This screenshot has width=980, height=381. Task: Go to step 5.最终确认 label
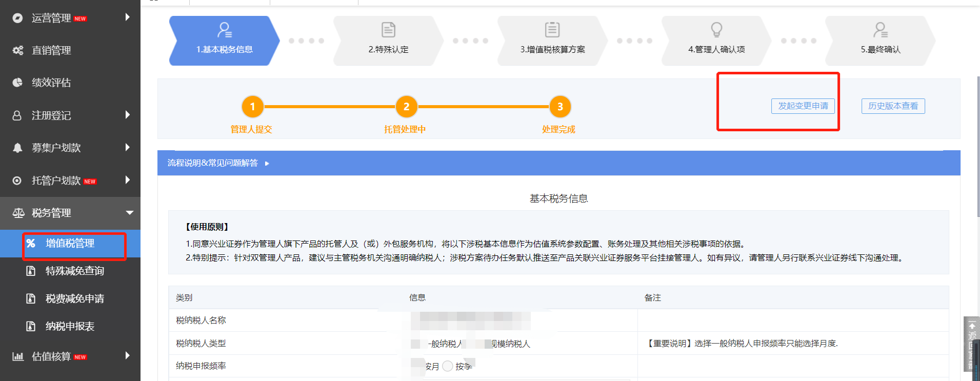[x=881, y=49]
